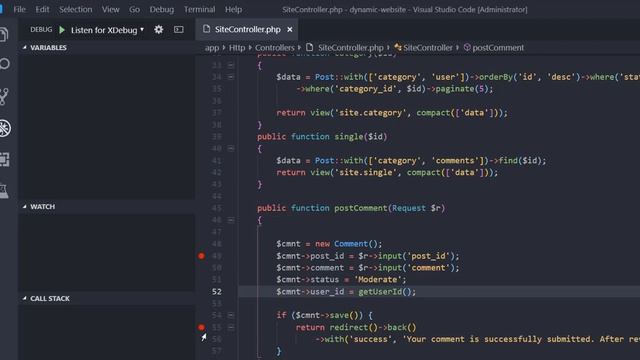Fold code at line 34
This screenshot has height=360, width=640.
coord(231,77)
